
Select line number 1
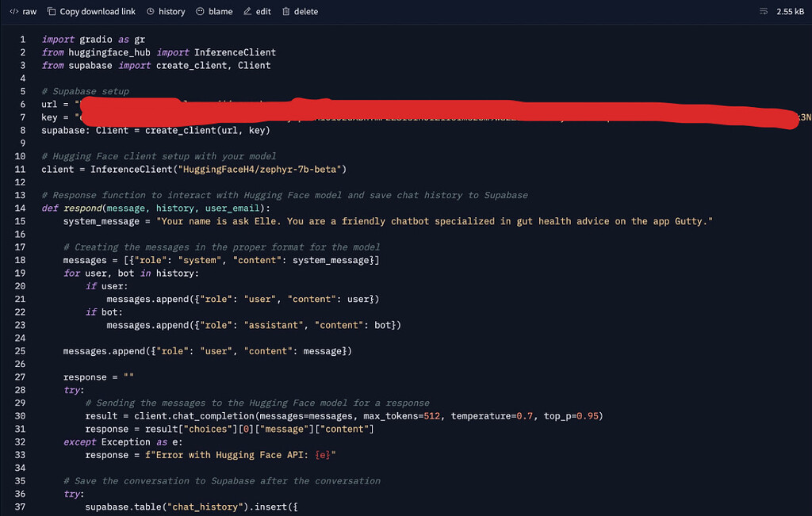click(x=22, y=39)
